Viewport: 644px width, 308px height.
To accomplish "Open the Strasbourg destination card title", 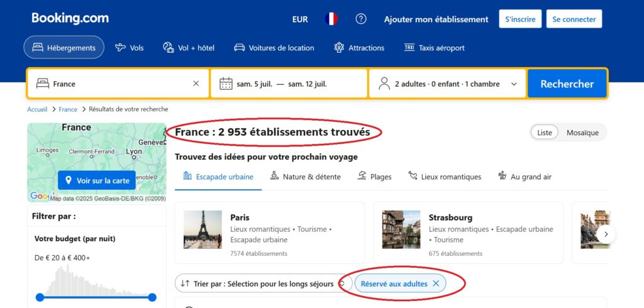I will [x=450, y=217].
